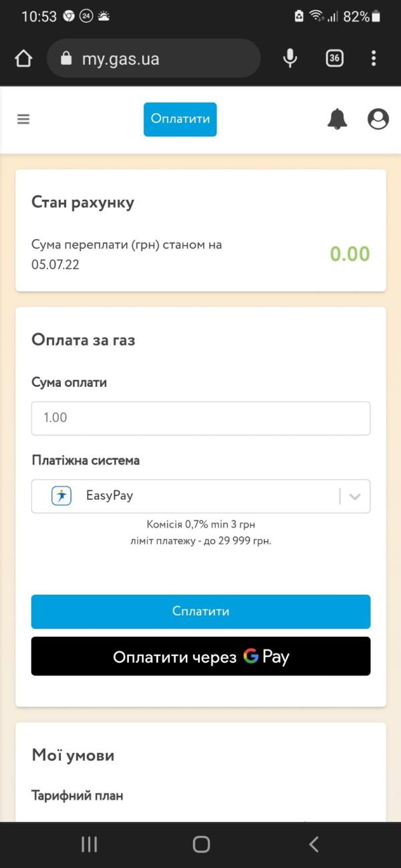The height and width of the screenshot is (868, 401).
Task: Click the blue Сплатити button
Action: coord(200,611)
